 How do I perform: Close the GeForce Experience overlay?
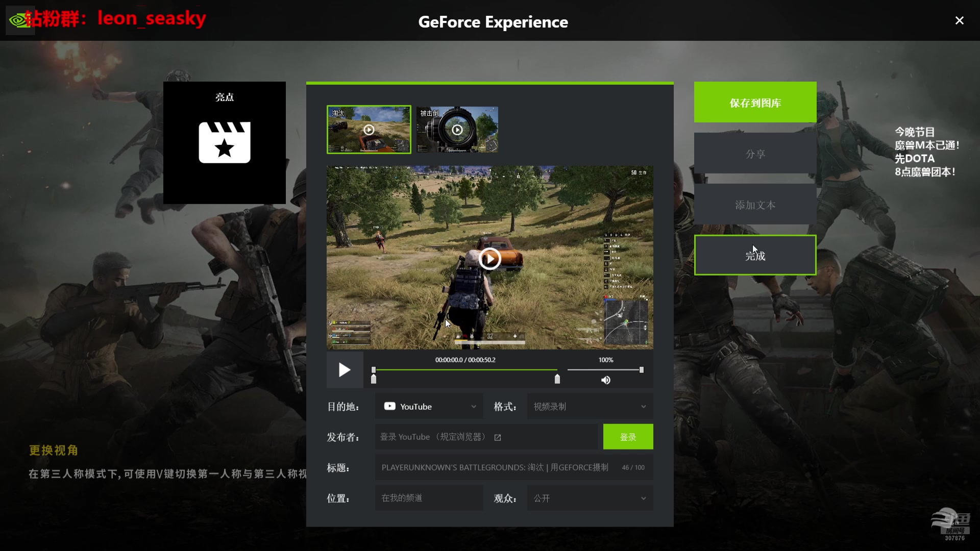coord(960,20)
